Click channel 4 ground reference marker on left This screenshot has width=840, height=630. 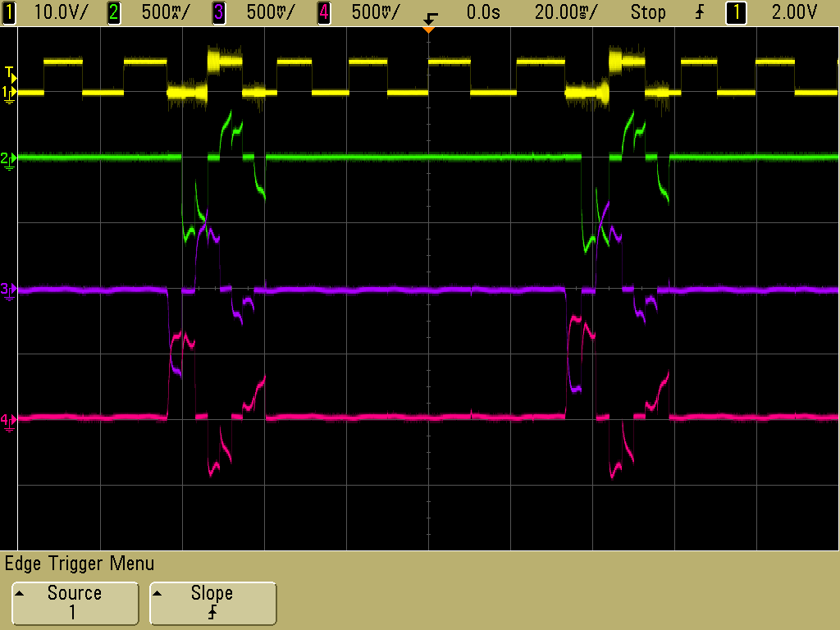coord(9,422)
